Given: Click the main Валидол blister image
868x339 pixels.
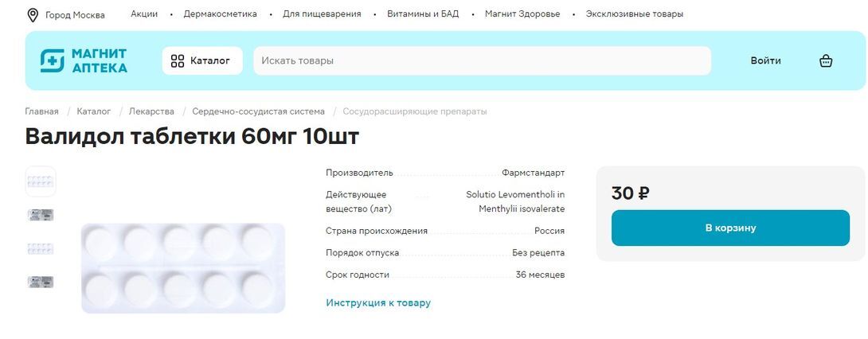Looking at the screenshot, I should pos(182,268).
